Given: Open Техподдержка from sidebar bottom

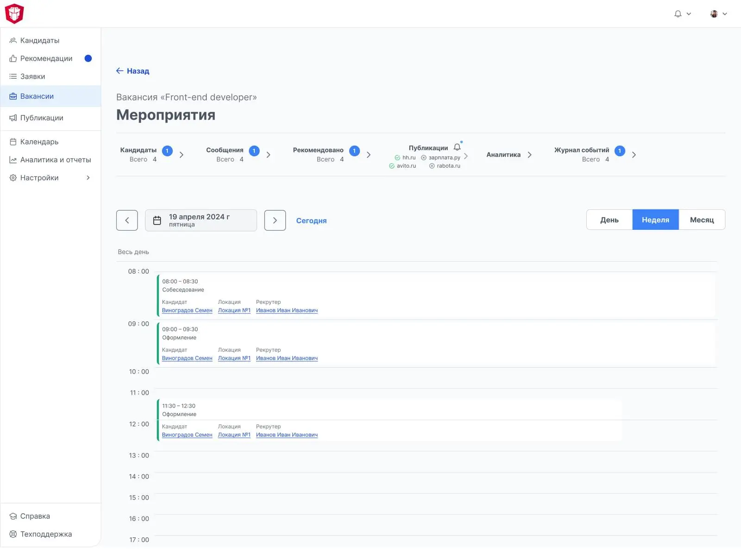Looking at the screenshot, I should (x=45, y=534).
